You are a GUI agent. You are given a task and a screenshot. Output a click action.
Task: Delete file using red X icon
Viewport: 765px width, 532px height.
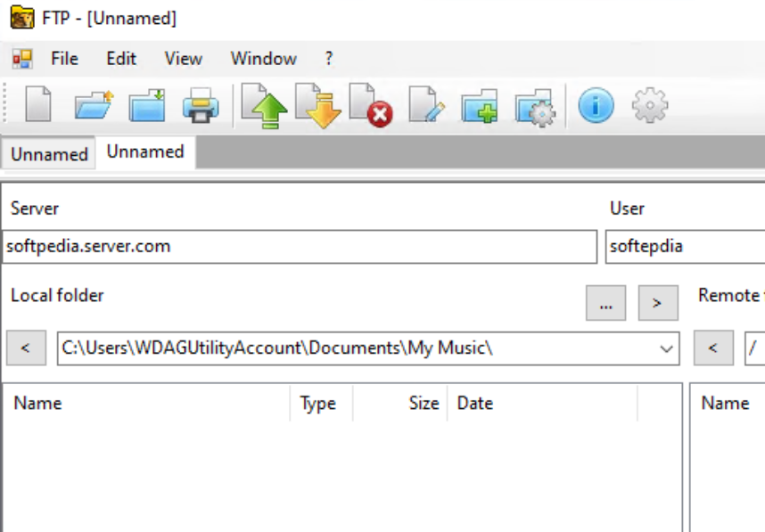(371, 107)
